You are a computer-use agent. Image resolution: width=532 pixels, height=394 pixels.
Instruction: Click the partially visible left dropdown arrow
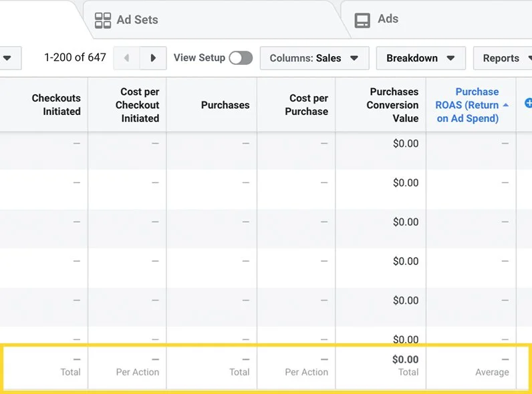click(x=7, y=58)
